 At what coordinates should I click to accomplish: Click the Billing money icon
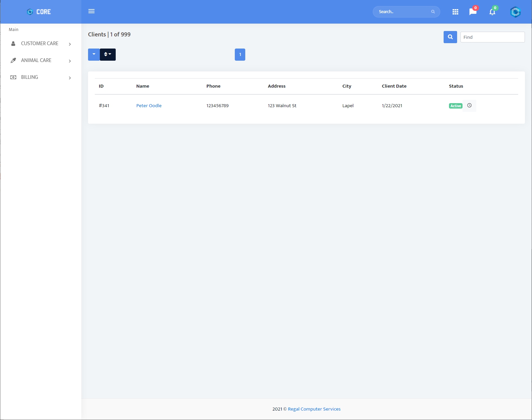(x=13, y=77)
